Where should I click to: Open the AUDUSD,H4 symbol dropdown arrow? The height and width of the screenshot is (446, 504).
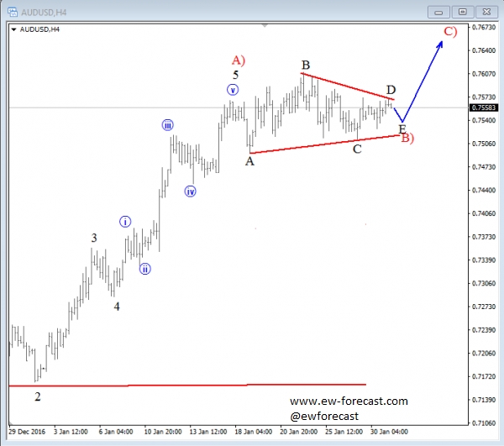click(x=13, y=29)
